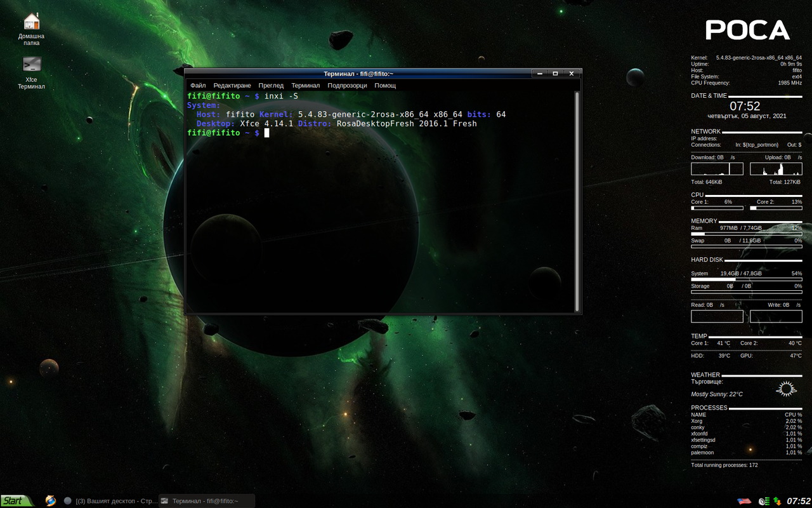Click the Core 2 CPU usage bar
The width and height of the screenshot is (812, 508).
[x=776, y=208]
